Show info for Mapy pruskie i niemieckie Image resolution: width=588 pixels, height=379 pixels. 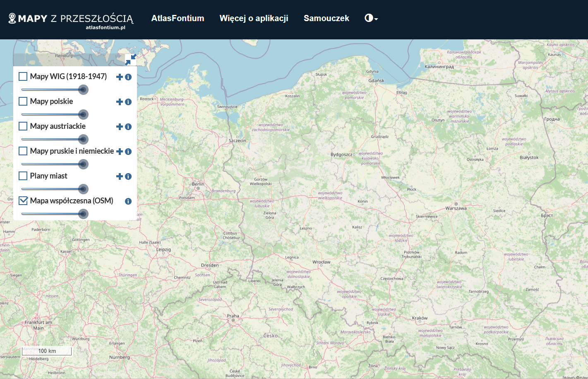tap(128, 152)
